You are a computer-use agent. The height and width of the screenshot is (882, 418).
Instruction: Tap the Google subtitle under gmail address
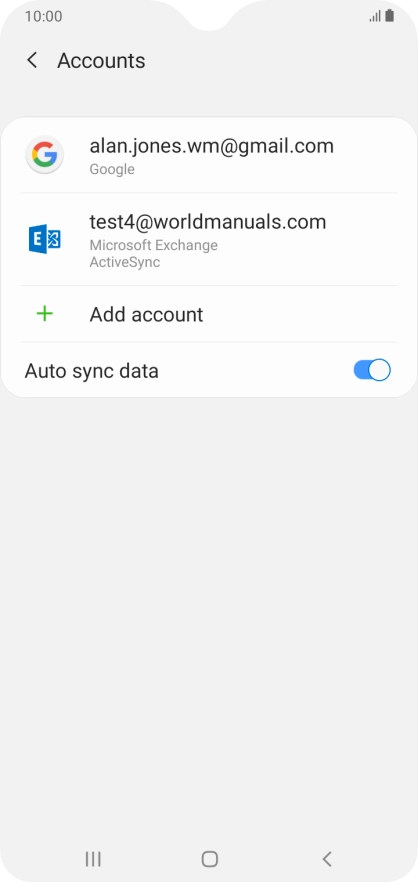tap(112, 169)
